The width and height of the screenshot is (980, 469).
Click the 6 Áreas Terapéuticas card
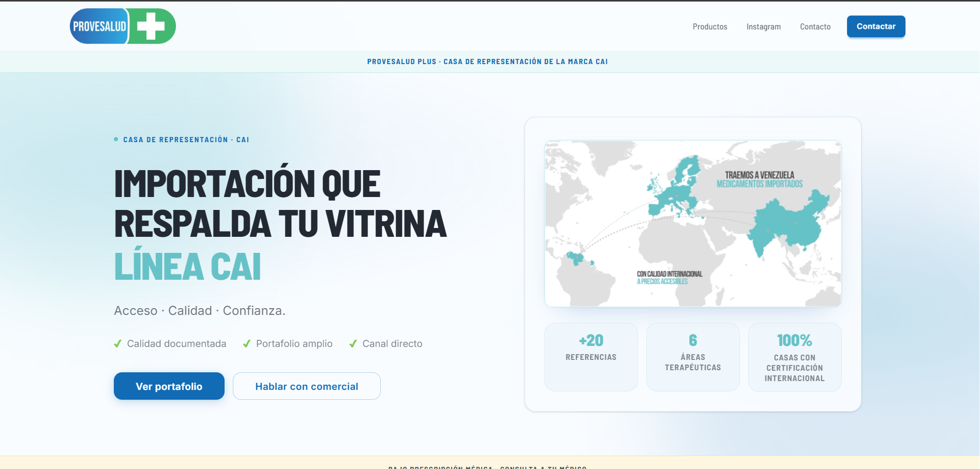(693, 357)
